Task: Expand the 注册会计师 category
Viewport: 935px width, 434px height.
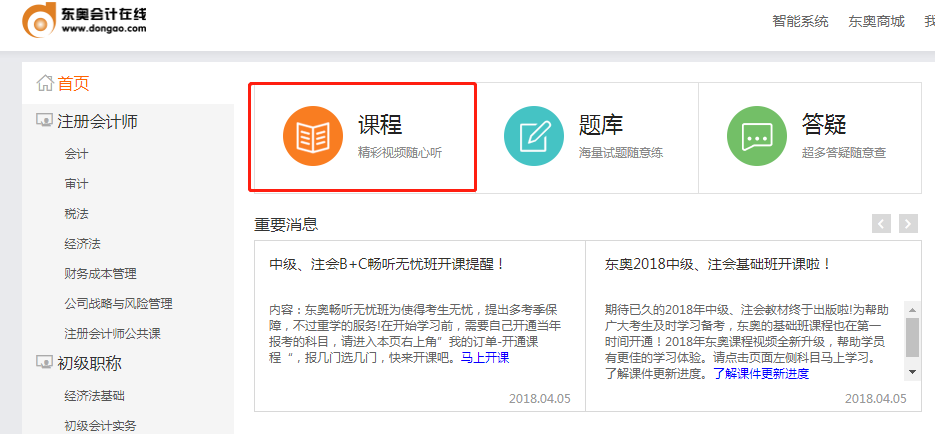Action: 97,122
